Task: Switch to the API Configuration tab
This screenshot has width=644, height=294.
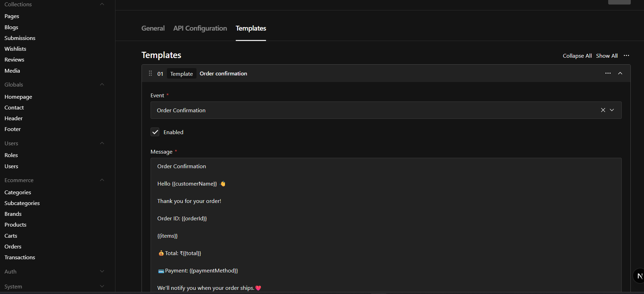Action: point(200,28)
